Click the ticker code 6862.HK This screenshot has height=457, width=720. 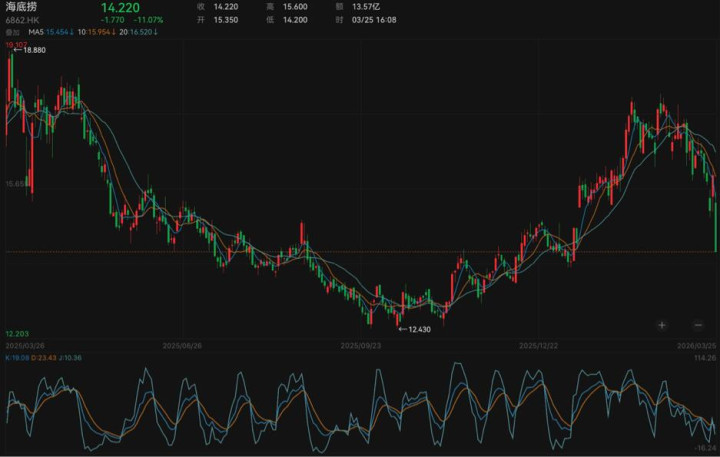tap(22, 19)
